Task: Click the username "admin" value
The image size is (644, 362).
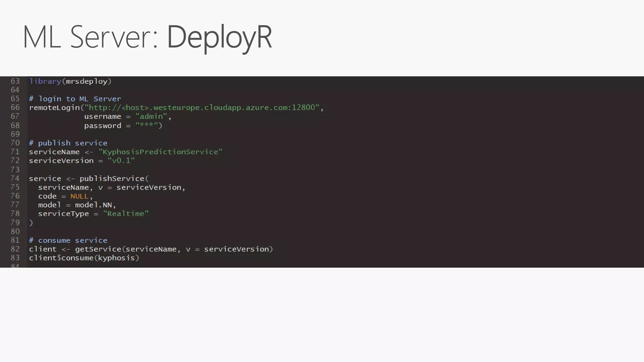Action: tap(151, 117)
